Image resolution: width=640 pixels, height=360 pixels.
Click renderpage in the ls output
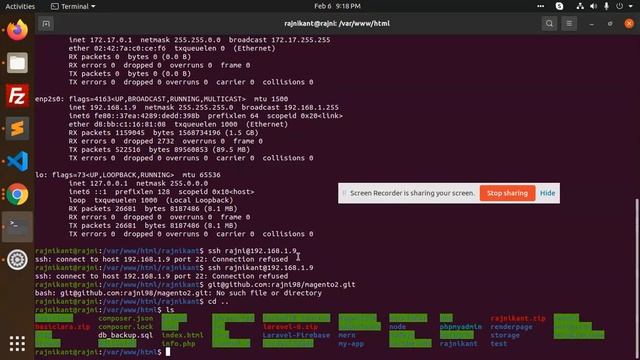(511, 327)
